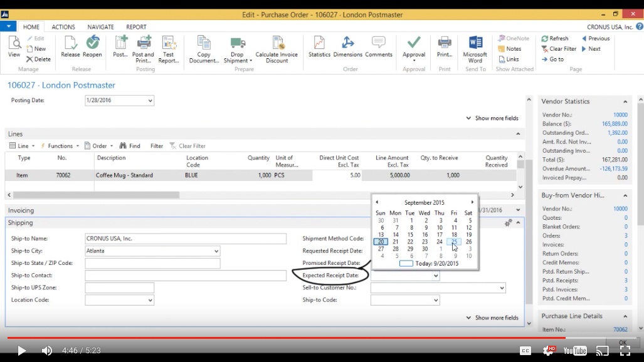Click Vendor No. 10000 link in Vendor Statistics

pos(620,115)
